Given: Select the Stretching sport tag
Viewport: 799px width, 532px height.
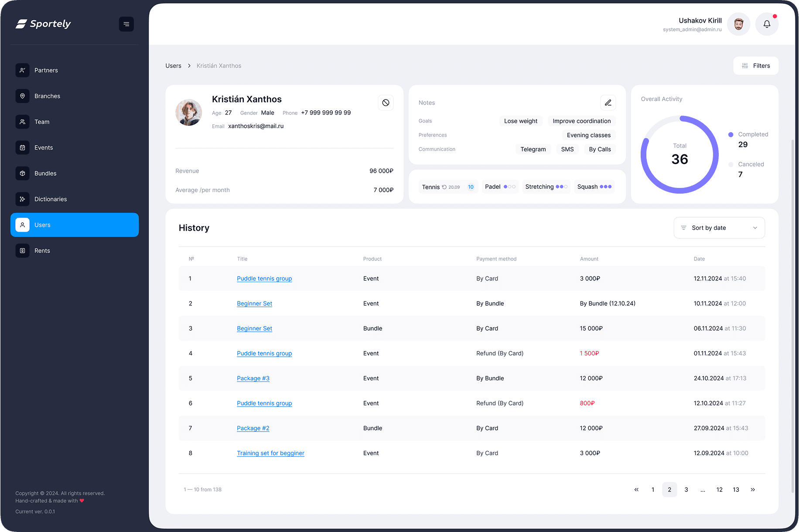Looking at the screenshot, I should pos(546,187).
